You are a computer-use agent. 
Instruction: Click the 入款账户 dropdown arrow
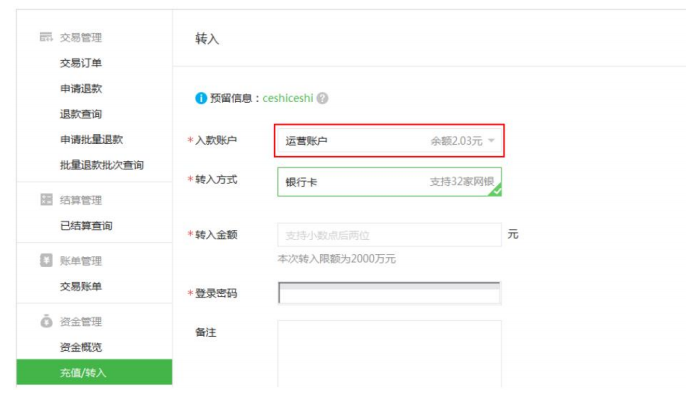click(491, 140)
